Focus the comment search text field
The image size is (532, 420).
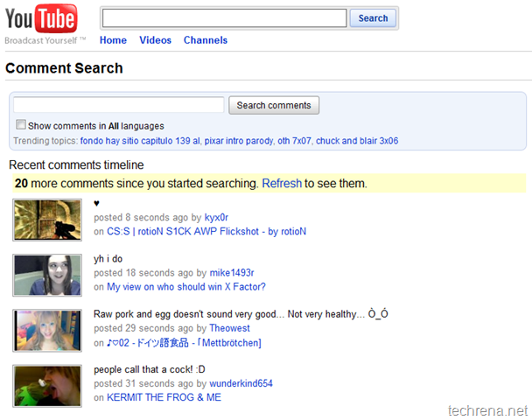tap(118, 105)
